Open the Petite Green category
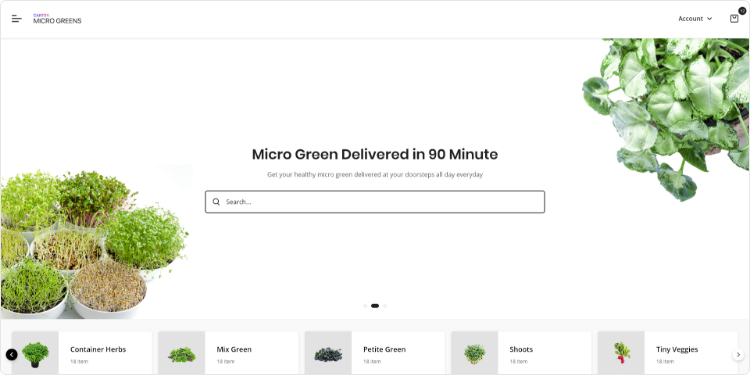Image resolution: width=750 pixels, height=375 pixels. tap(375, 354)
